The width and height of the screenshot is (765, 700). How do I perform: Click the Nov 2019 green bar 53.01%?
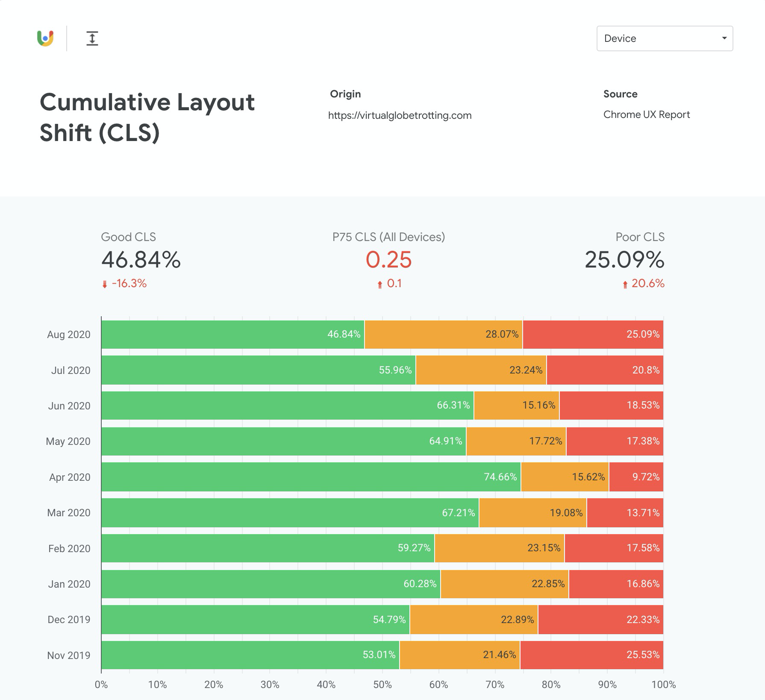point(250,655)
